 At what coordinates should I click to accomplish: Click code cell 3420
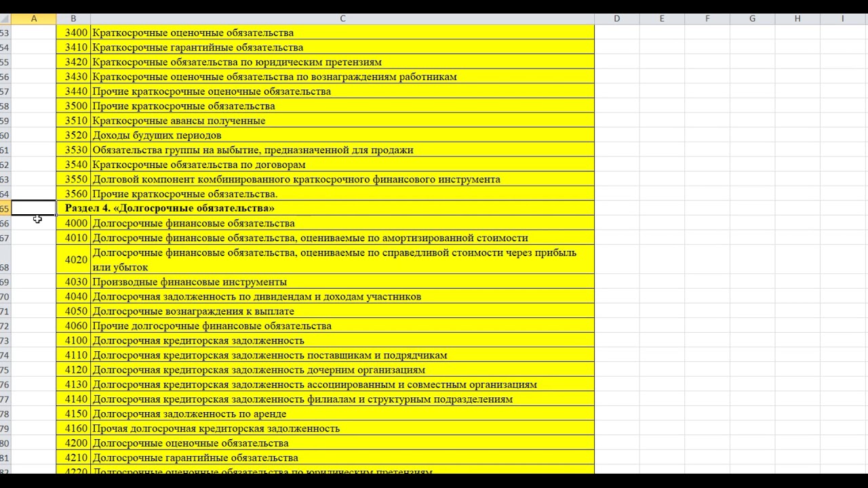[73, 62]
